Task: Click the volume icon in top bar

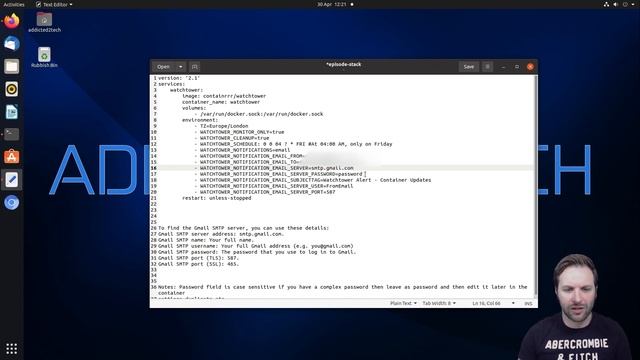Action: [616, 4]
